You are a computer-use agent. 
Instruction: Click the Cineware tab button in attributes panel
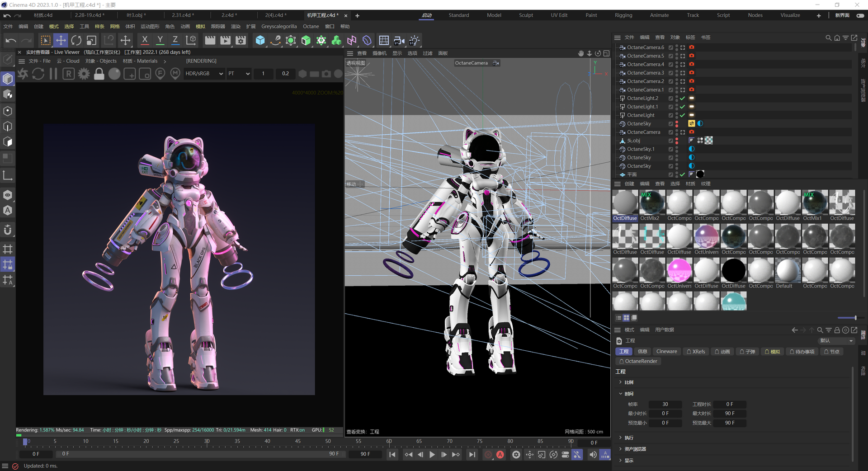click(666, 351)
